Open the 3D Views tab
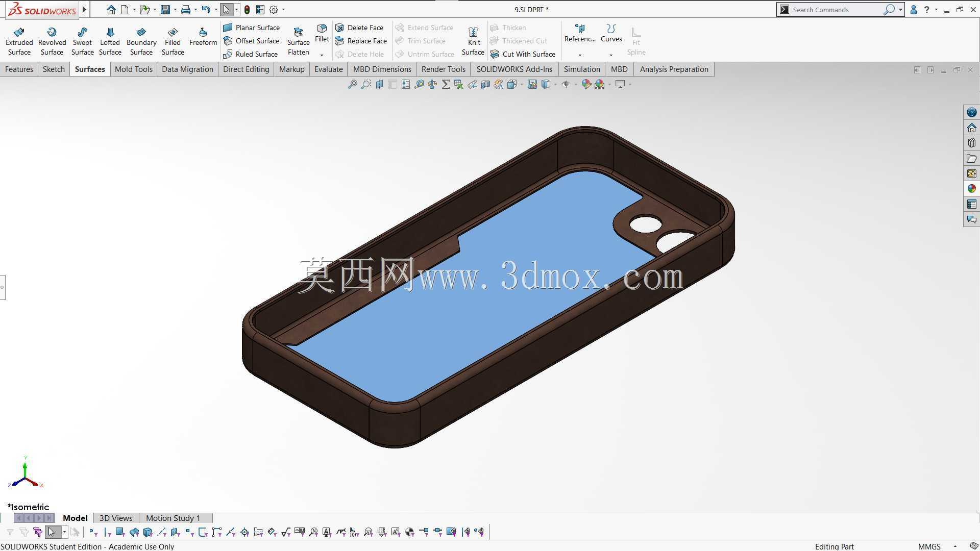Viewport: 980px width, 551px height. pos(116,518)
